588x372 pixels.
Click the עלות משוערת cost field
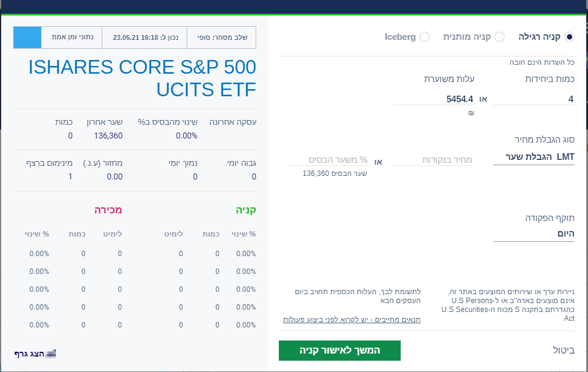[x=433, y=99]
